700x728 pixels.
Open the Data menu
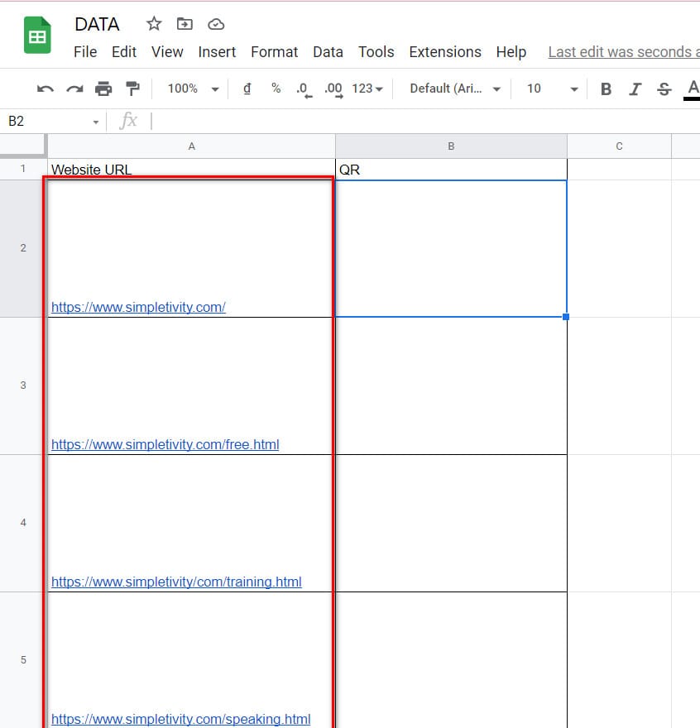(328, 51)
